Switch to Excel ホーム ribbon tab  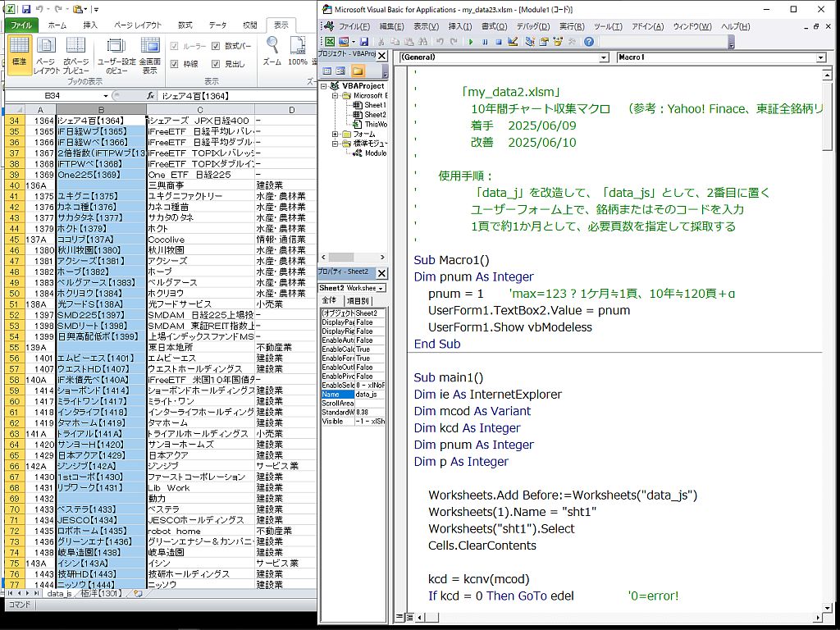coord(57,25)
